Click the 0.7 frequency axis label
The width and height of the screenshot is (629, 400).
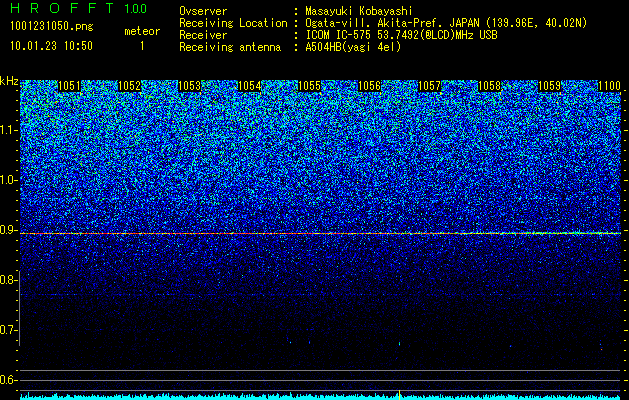[x=8, y=330]
